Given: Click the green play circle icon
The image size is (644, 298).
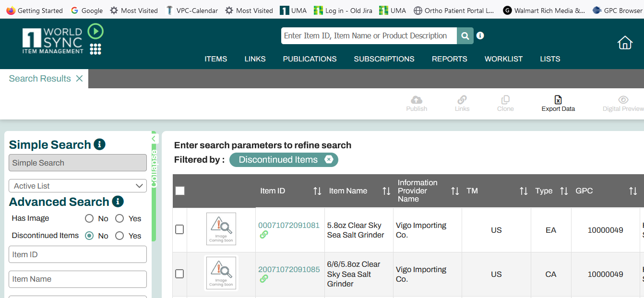Looking at the screenshot, I should click(95, 32).
